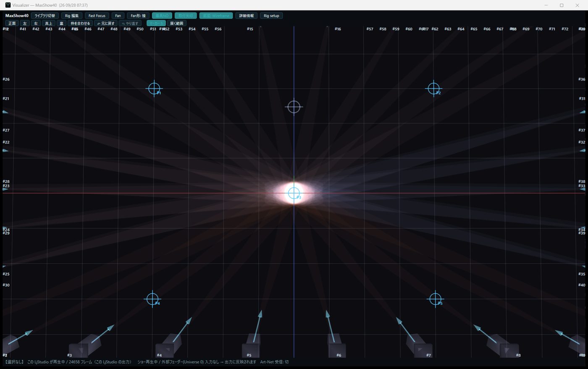Select focus marker P4 crosshair
This screenshot has width=588, height=369.
pos(152,299)
